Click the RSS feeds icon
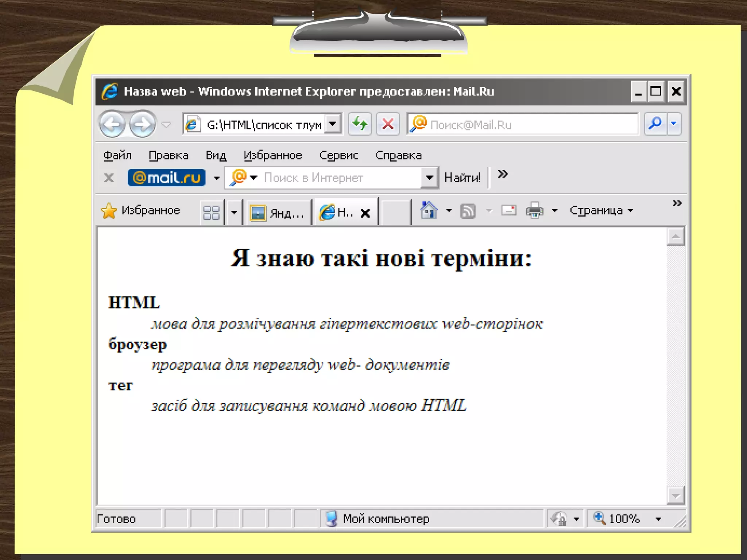 pos(468,211)
